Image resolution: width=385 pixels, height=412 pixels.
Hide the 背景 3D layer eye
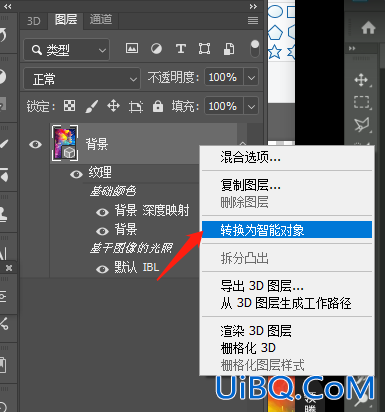[35, 144]
